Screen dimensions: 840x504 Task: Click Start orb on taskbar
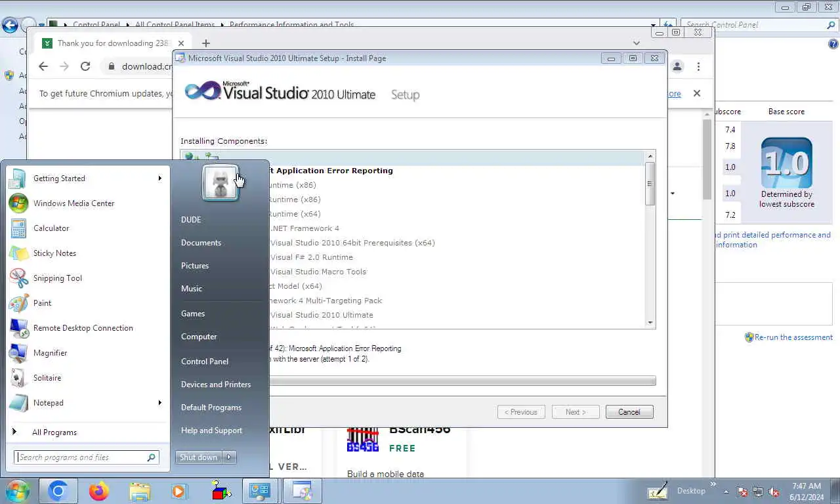click(x=17, y=491)
